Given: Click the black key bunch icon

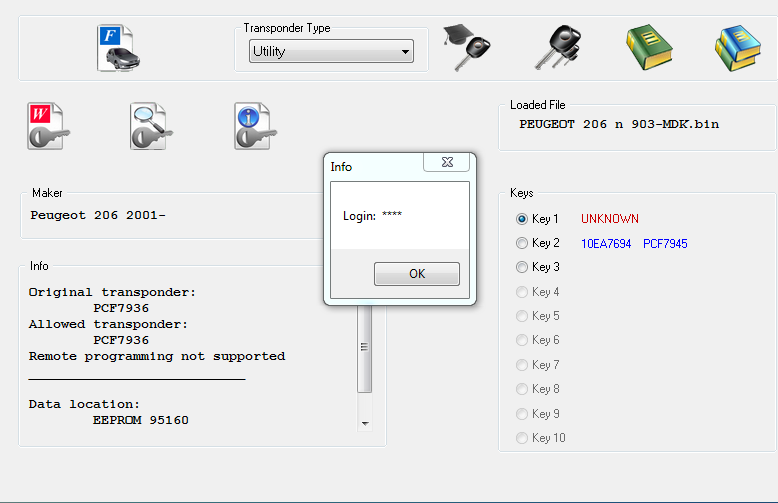Looking at the screenshot, I should [x=558, y=48].
